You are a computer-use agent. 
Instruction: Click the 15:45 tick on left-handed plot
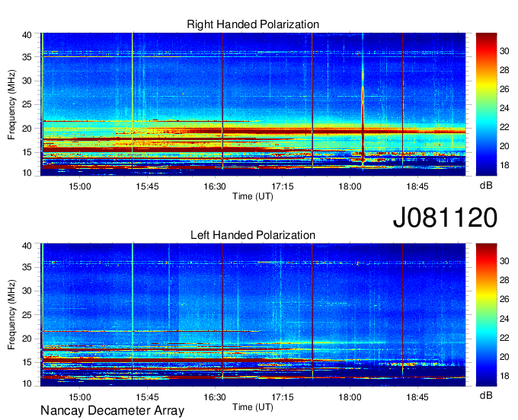tap(147, 397)
